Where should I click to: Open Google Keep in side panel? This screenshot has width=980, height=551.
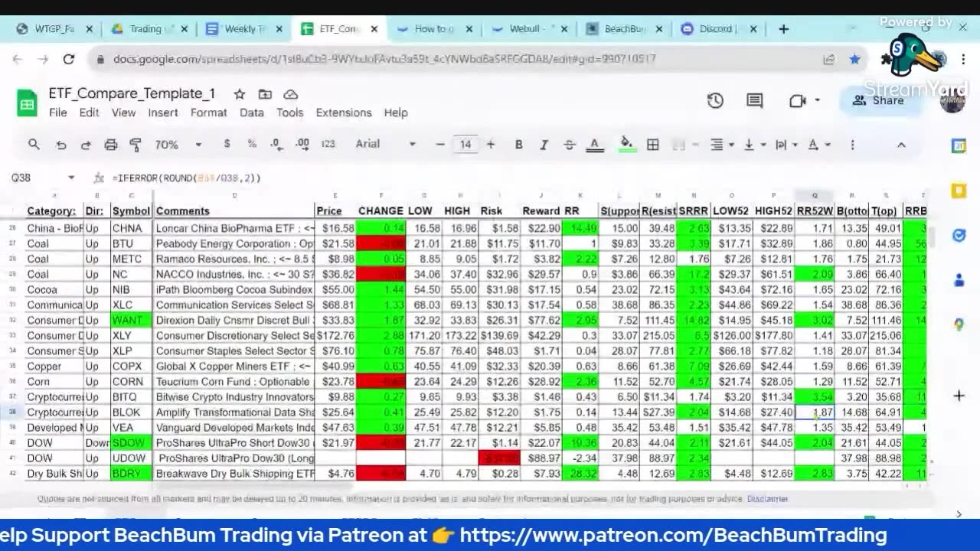(959, 190)
